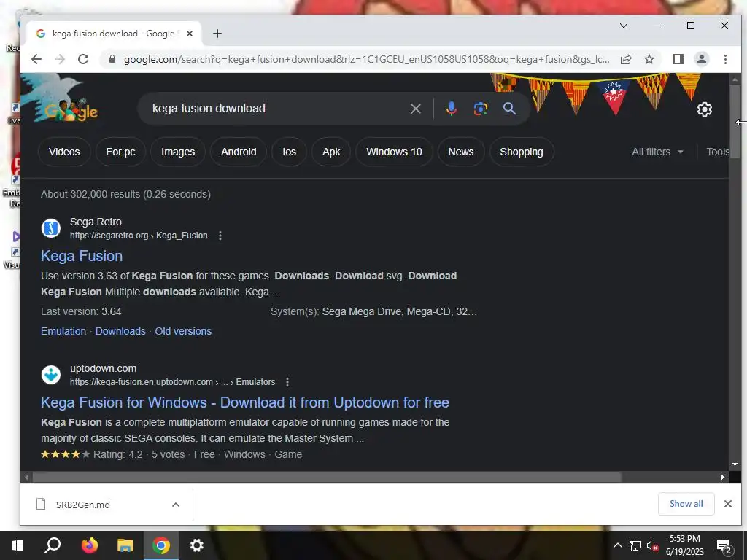Open the Tools option

[718, 152]
